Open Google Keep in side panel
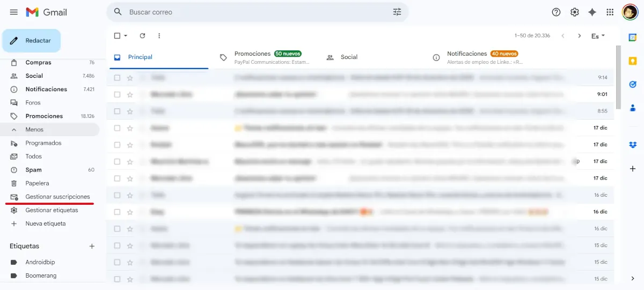644x290 pixels. [x=633, y=61]
